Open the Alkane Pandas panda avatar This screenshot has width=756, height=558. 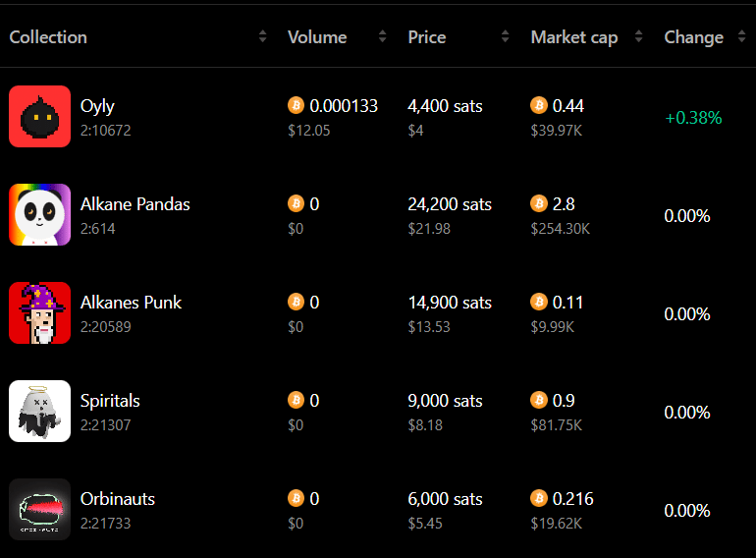[x=39, y=214]
